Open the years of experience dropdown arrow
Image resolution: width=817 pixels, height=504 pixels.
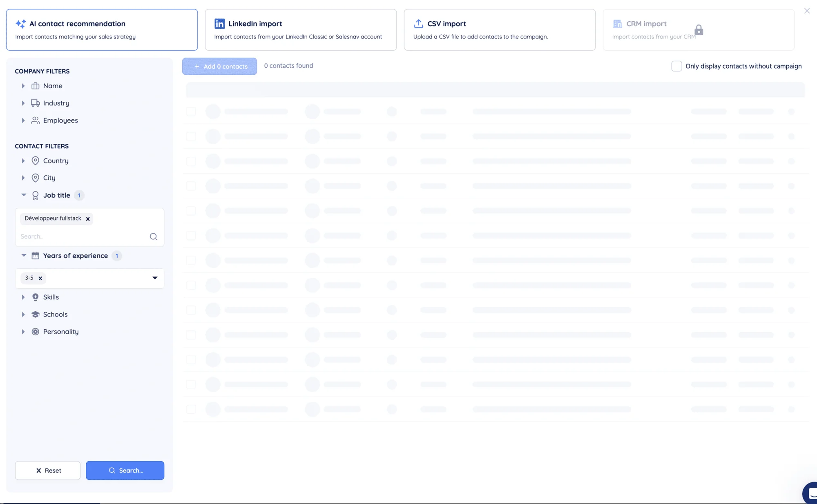(x=155, y=278)
